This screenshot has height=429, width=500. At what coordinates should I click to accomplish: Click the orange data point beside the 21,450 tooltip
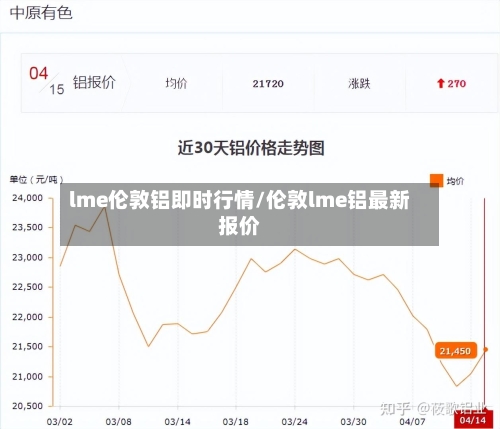pos(486,350)
